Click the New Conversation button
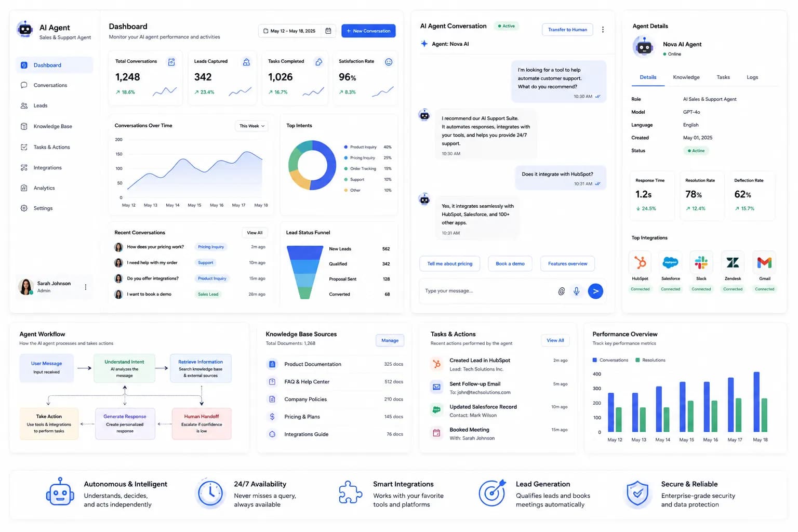The image size is (798, 532). (x=368, y=31)
